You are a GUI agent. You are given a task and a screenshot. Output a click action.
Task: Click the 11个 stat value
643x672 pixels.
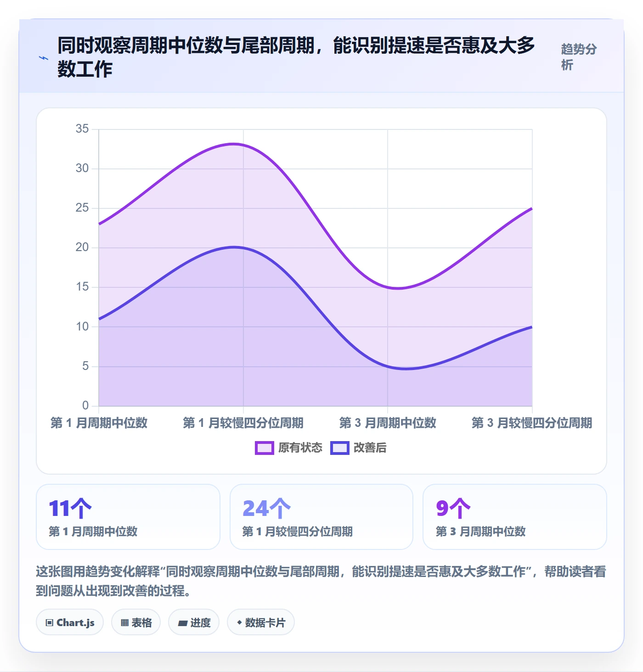[70, 508]
